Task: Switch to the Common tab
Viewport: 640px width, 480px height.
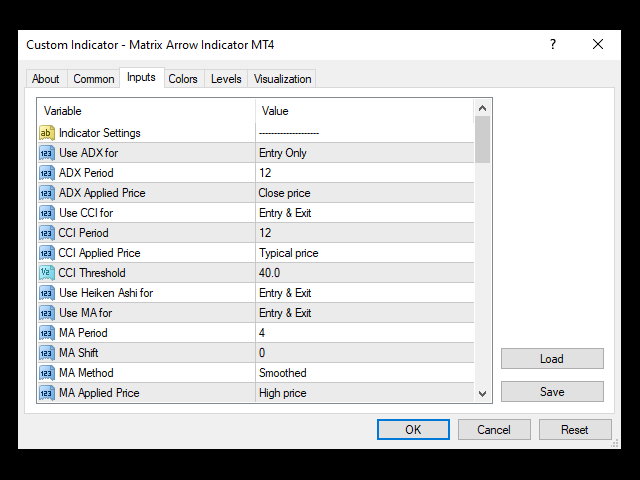Action: point(93,79)
